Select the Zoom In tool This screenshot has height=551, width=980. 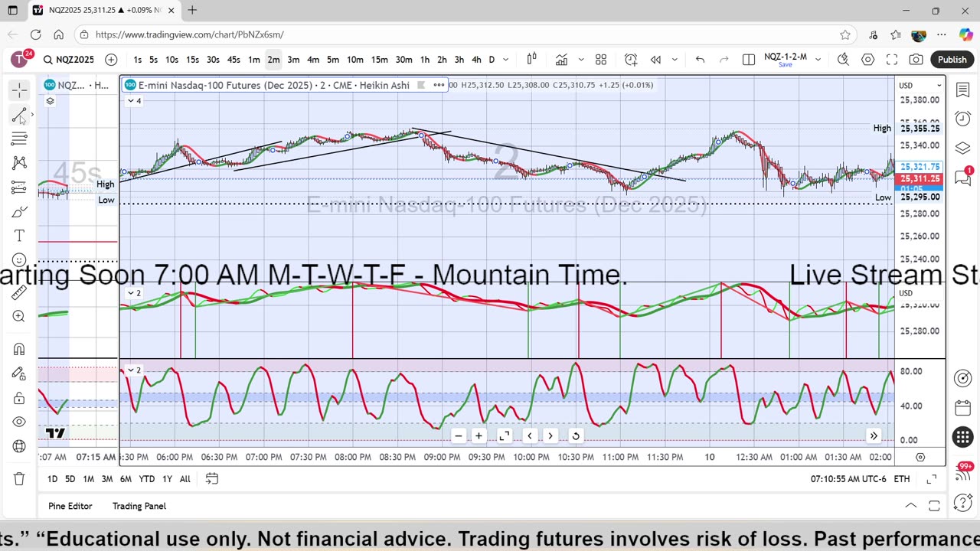click(19, 316)
